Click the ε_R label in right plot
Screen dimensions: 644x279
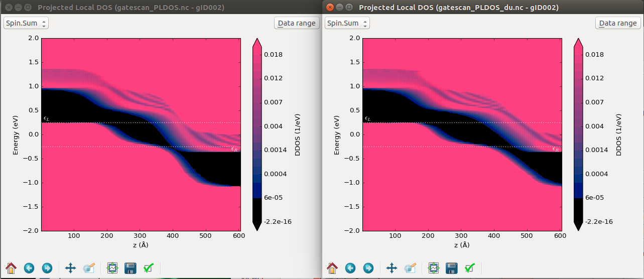[x=556, y=149]
